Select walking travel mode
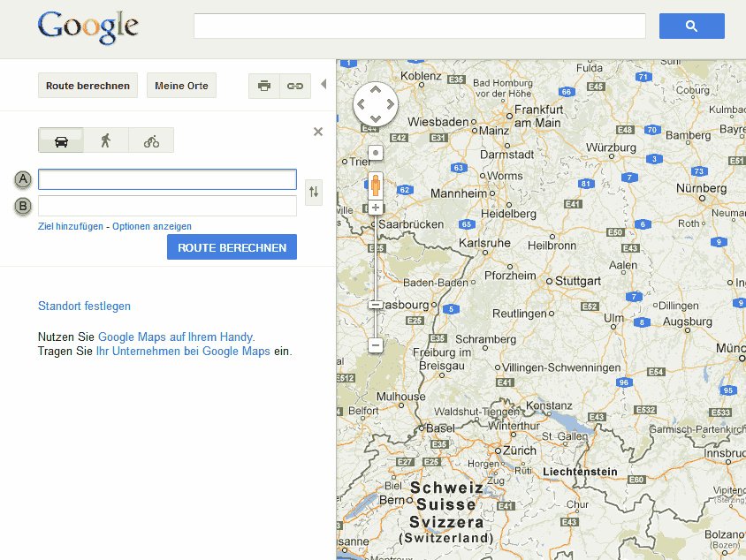 (x=105, y=140)
